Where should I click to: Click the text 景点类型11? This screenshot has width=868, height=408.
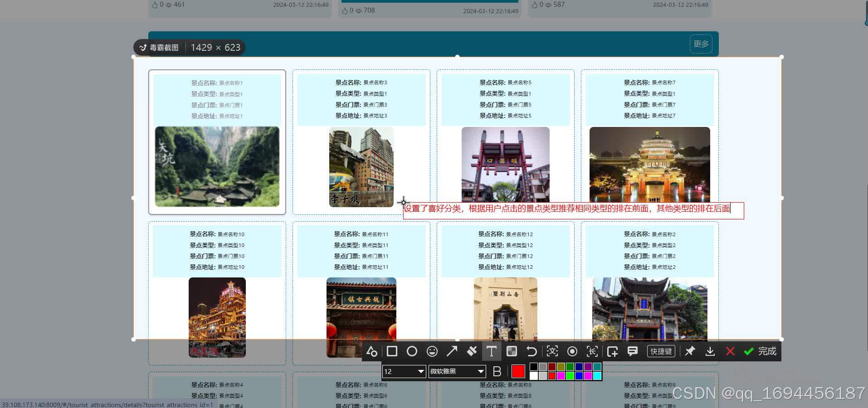(375, 245)
